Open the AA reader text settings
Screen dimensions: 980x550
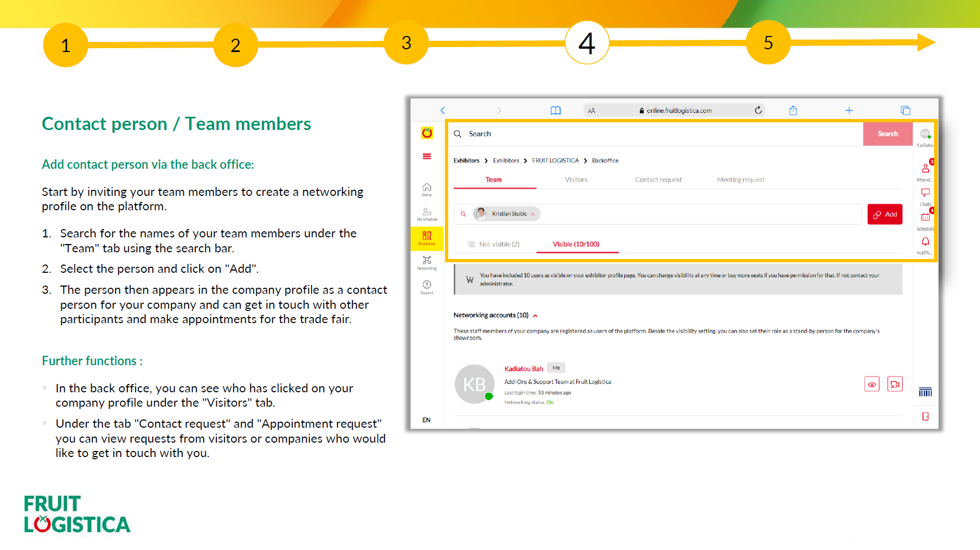592,111
